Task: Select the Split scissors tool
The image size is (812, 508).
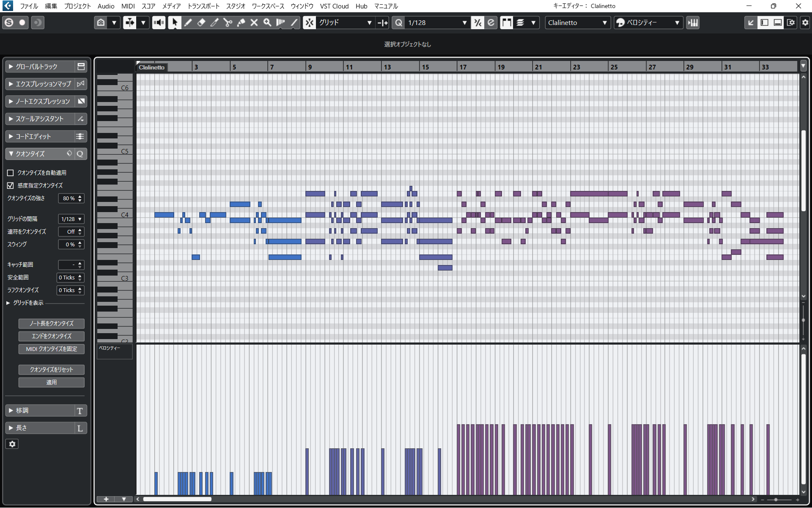Action: pos(228,22)
